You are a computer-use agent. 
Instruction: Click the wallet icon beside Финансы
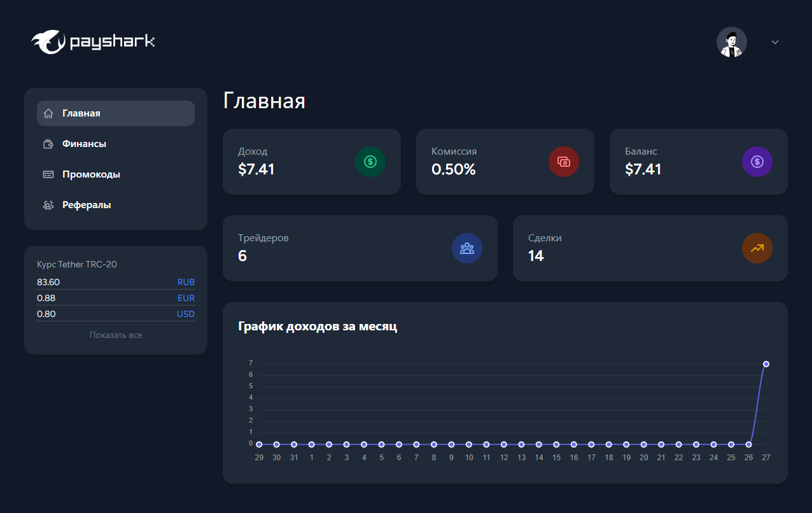coord(48,144)
